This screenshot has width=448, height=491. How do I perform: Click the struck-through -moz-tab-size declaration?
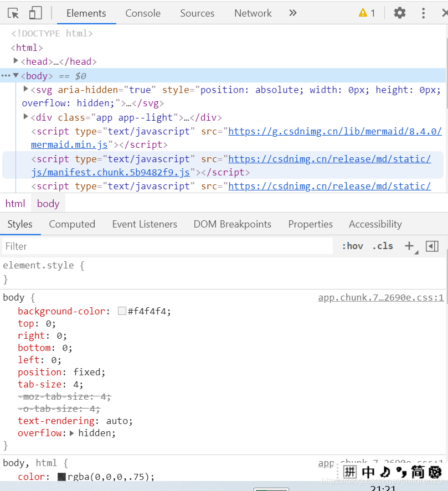(65, 396)
